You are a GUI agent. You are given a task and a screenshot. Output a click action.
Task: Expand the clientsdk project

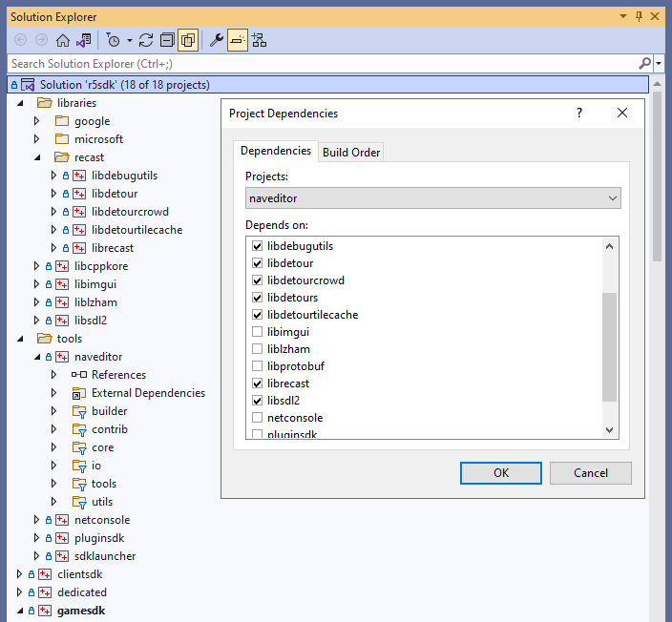coord(19,573)
